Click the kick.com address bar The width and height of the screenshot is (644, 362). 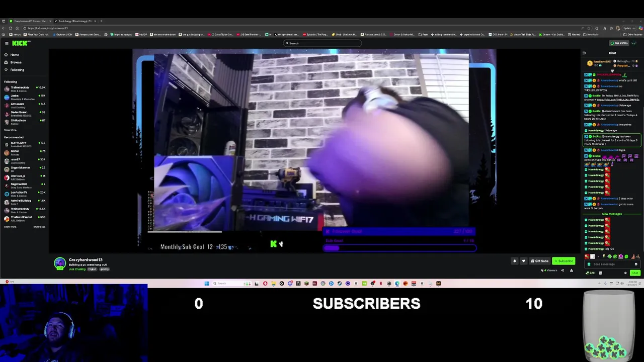(302, 28)
